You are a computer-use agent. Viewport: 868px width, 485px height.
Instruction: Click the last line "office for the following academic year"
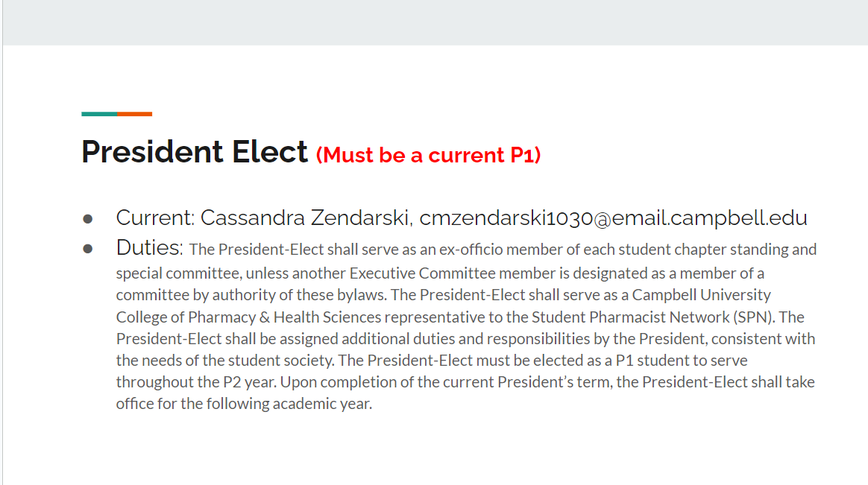tap(244, 404)
